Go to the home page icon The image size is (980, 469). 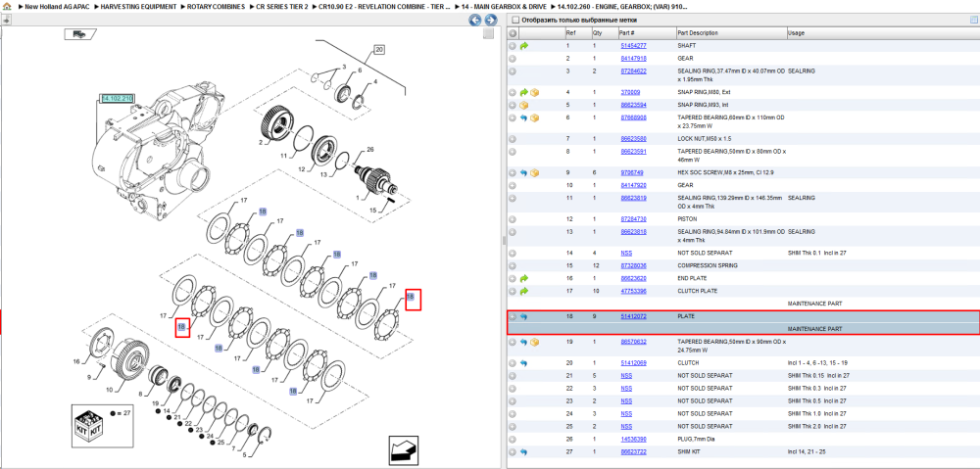coord(7,6)
